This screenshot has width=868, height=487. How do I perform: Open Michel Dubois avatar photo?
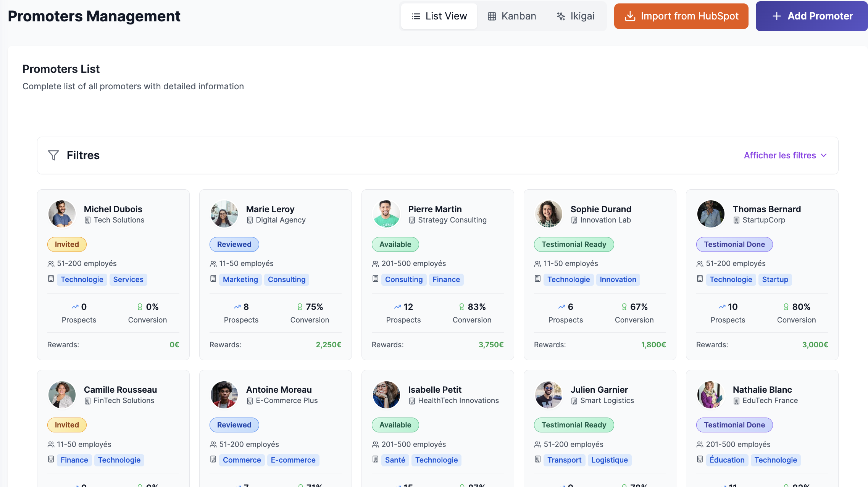(62, 214)
